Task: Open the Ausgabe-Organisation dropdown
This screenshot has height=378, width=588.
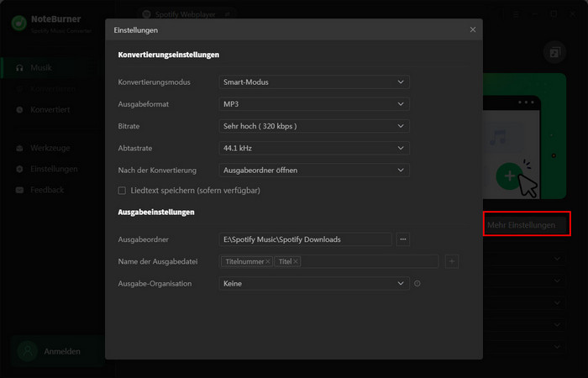Action: pos(313,284)
